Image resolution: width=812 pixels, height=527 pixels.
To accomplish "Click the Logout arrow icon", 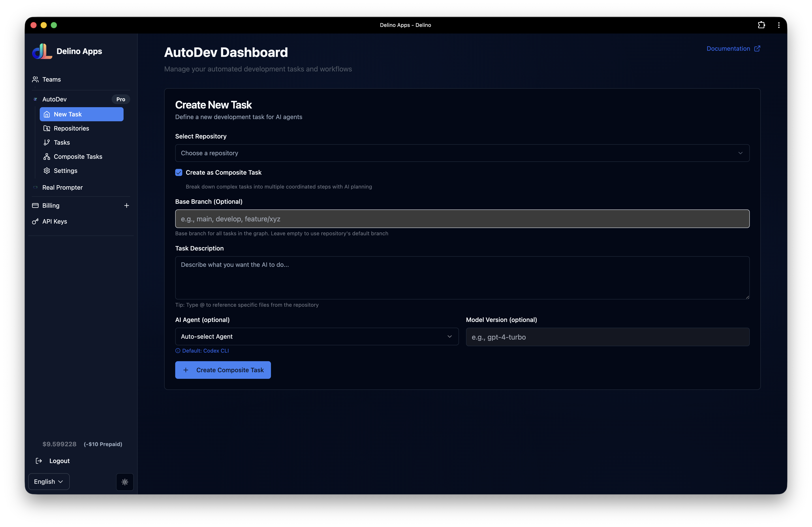I will point(39,461).
